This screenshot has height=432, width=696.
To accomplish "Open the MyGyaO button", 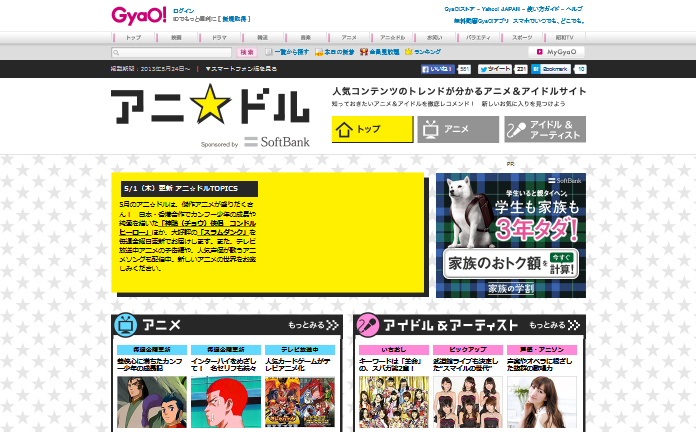I will (556, 52).
